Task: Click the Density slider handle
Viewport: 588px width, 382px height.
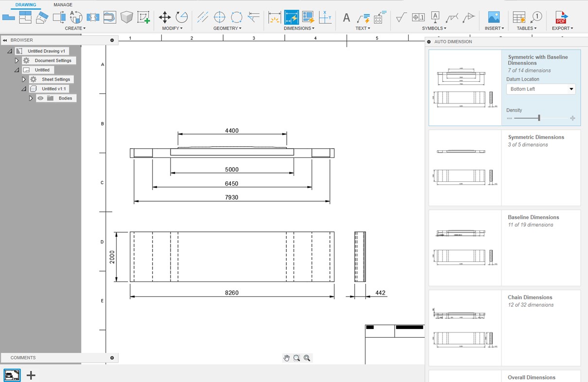Action: tap(539, 118)
